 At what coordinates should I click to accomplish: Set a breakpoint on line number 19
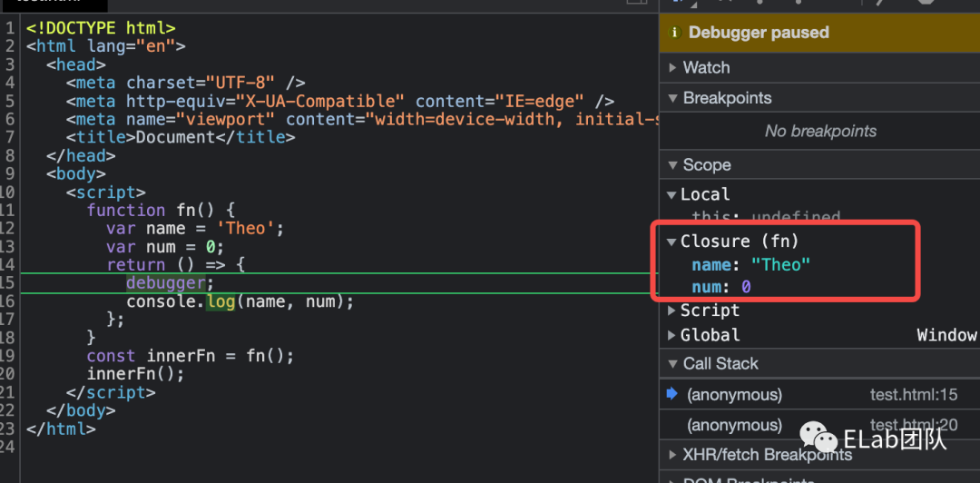click(x=8, y=356)
